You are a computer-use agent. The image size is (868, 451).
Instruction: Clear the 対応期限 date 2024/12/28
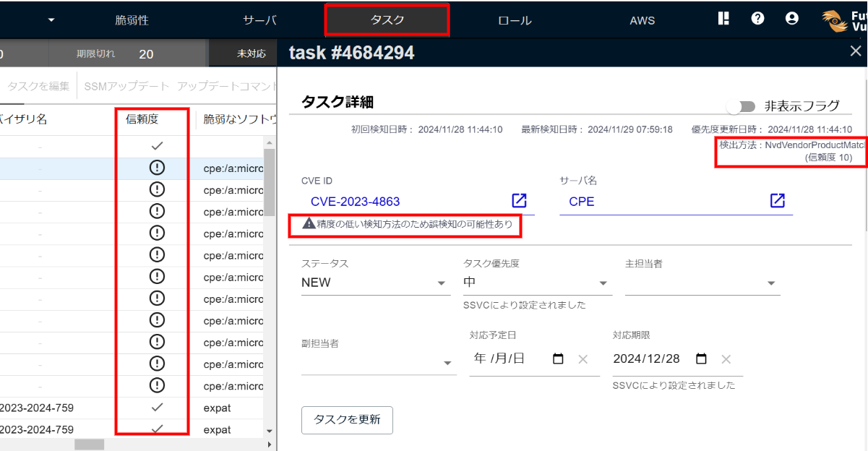[x=726, y=359]
